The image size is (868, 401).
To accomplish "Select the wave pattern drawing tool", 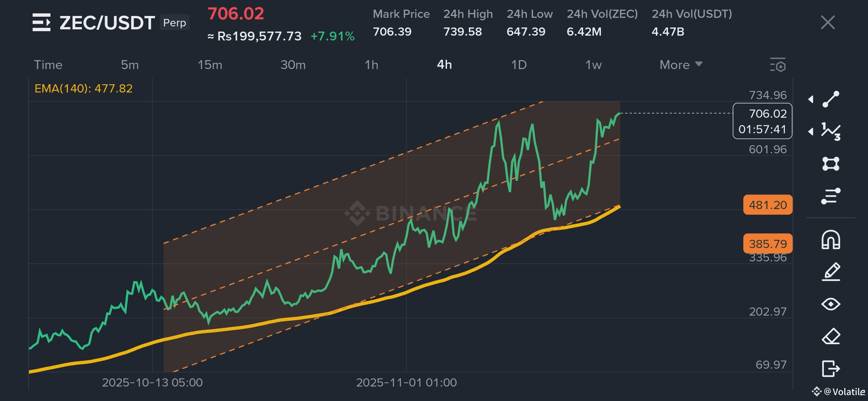I will 831,131.
